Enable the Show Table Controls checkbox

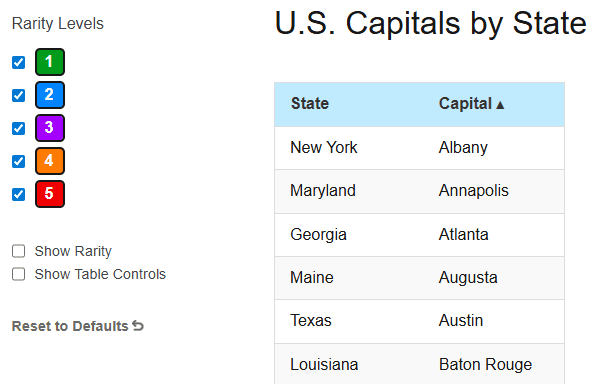pyautogui.click(x=18, y=274)
